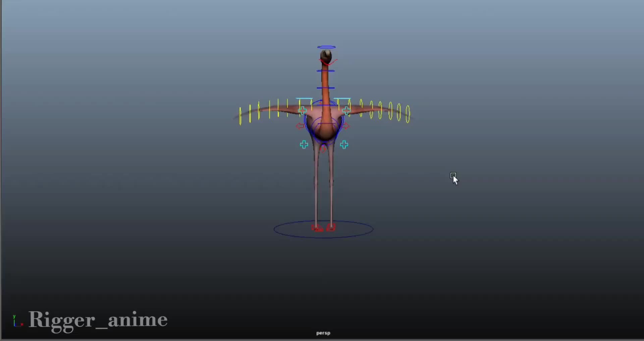Click the persp camera label

pos(323,333)
